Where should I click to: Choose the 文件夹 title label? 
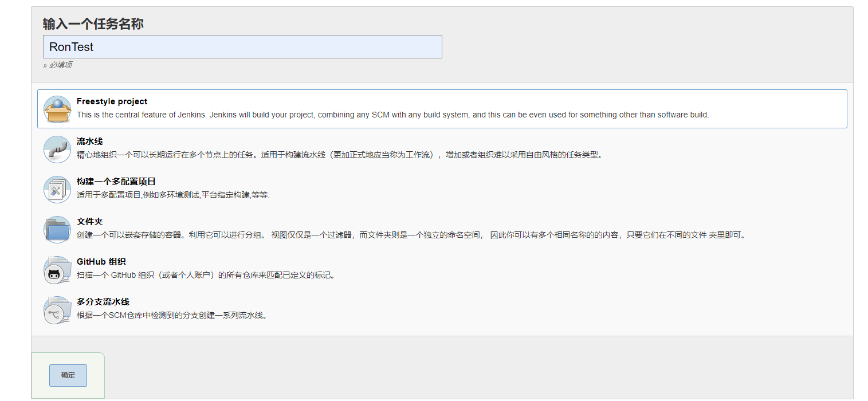(89, 222)
